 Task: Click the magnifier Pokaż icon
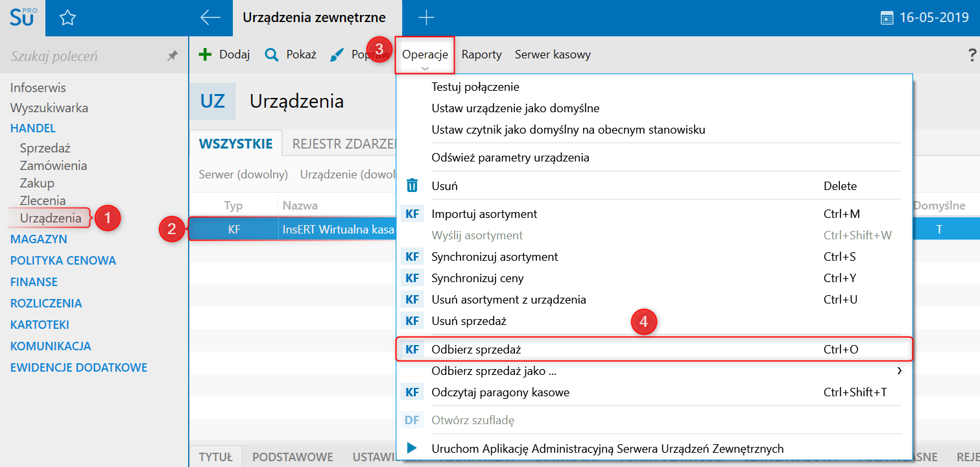(272, 54)
